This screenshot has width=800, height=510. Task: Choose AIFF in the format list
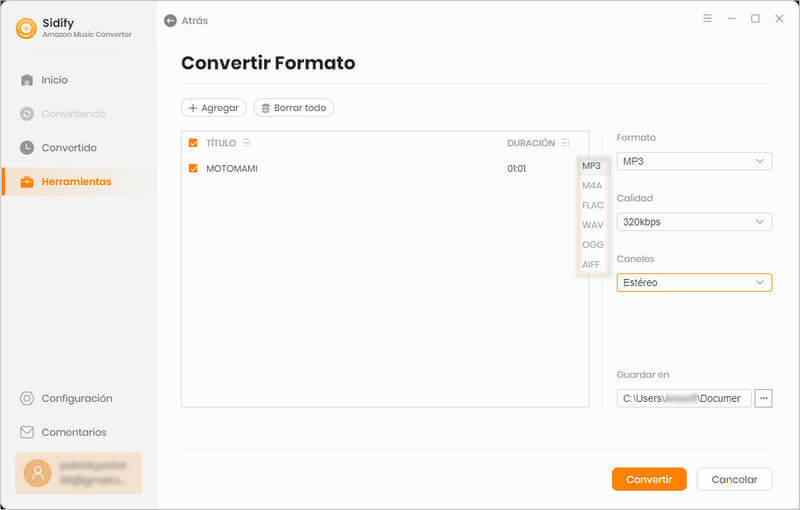[x=591, y=265]
